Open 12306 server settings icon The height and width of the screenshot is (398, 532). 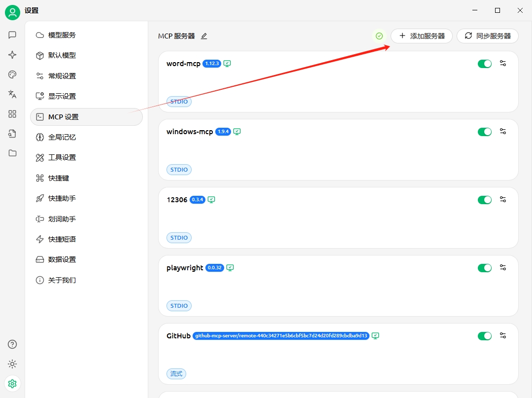point(503,199)
